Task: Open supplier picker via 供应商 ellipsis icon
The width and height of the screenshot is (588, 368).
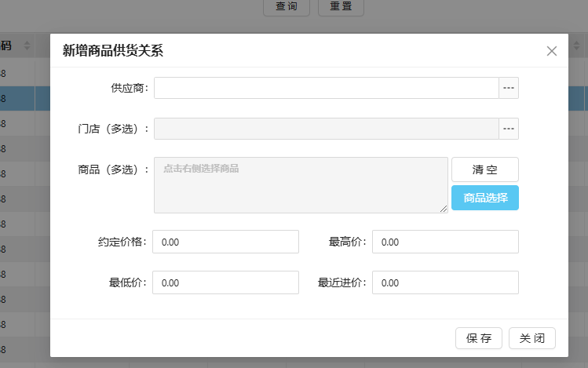Action: pyautogui.click(x=509, y=88)
